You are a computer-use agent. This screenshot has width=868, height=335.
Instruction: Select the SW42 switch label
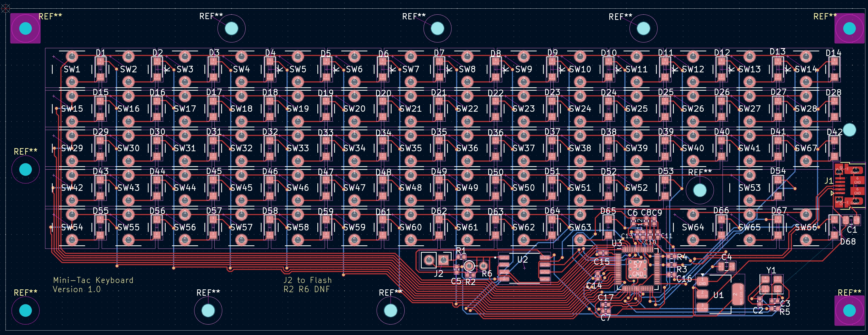(x=72, y=188)
